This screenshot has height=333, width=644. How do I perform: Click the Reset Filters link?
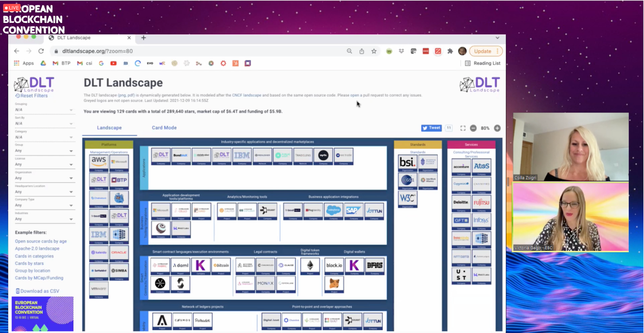tap(32, 96)
